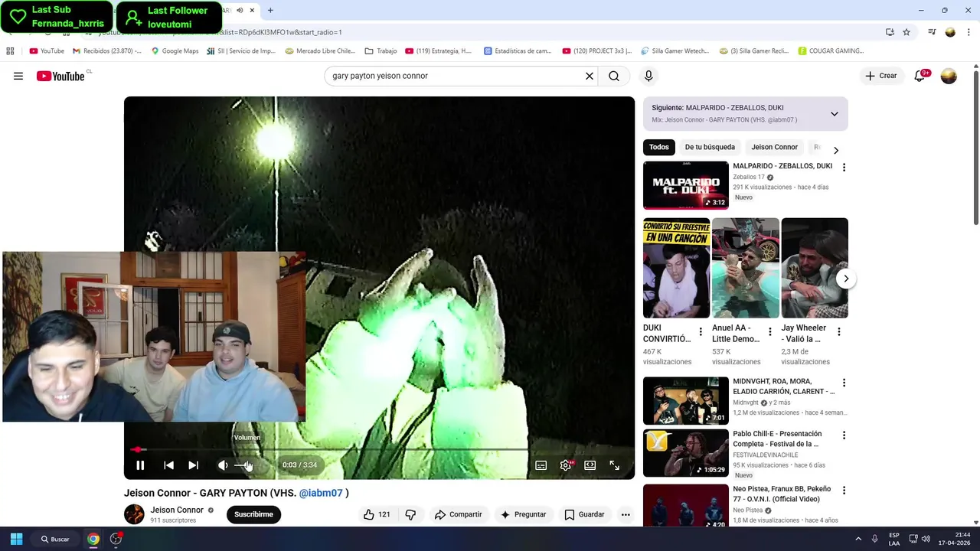The height and width of the screenshot is (551, 980).
Task: Open Pablo Chill-E Presentación Completa video title
Action: (777, 439)
